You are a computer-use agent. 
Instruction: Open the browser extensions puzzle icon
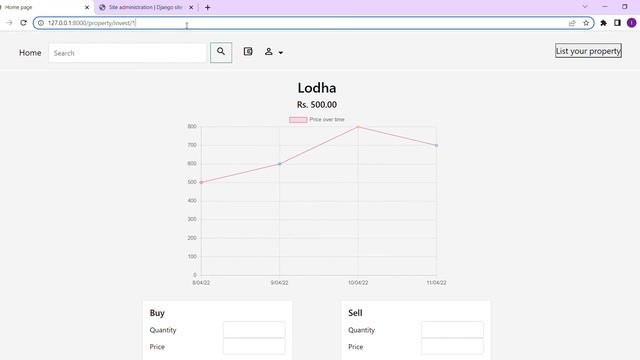click(x=604, y=23)
